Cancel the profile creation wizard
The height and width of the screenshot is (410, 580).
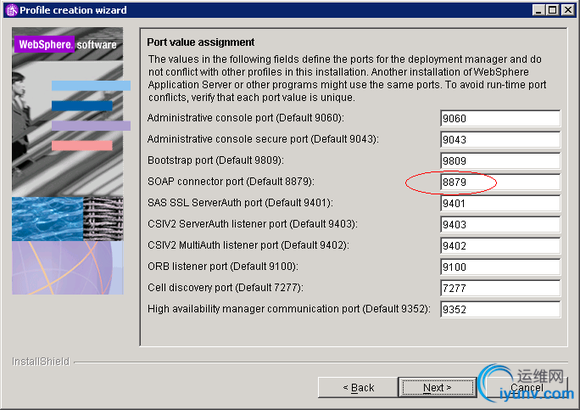527,387
